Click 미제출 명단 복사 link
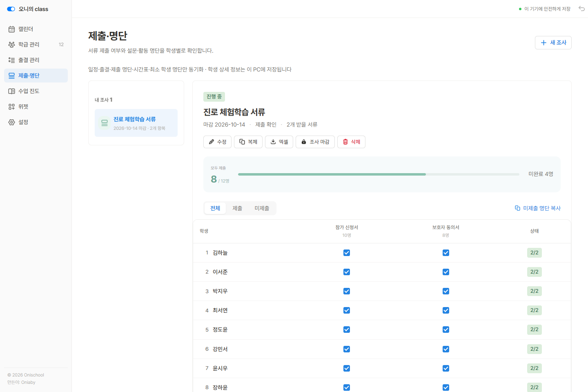588x392 pixels. pyautogui.click(x=538, y=208)
